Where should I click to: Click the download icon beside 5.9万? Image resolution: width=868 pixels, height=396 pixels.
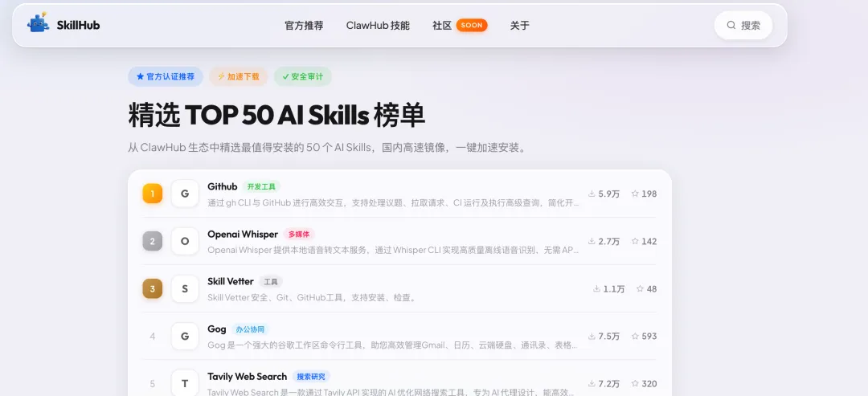[592, 194]
